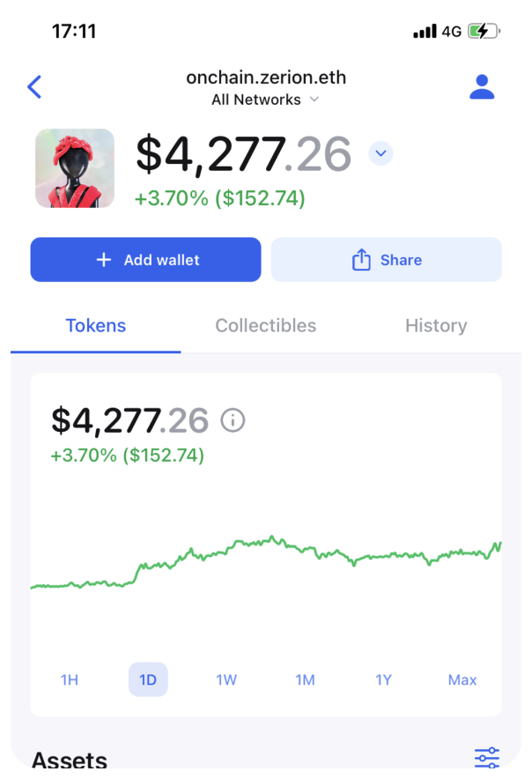Tap the info icon beside portfolio value

(x=232, y=420)
